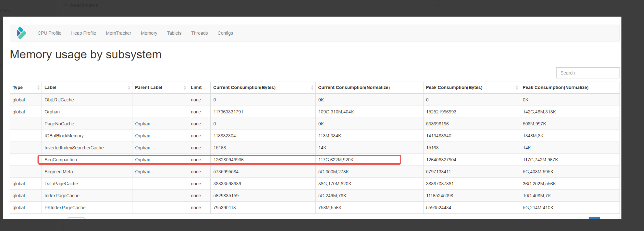Click value 5735995584 for SegmentMeta
This screenshot has height=231, width=644.
(x=226, y=172)
